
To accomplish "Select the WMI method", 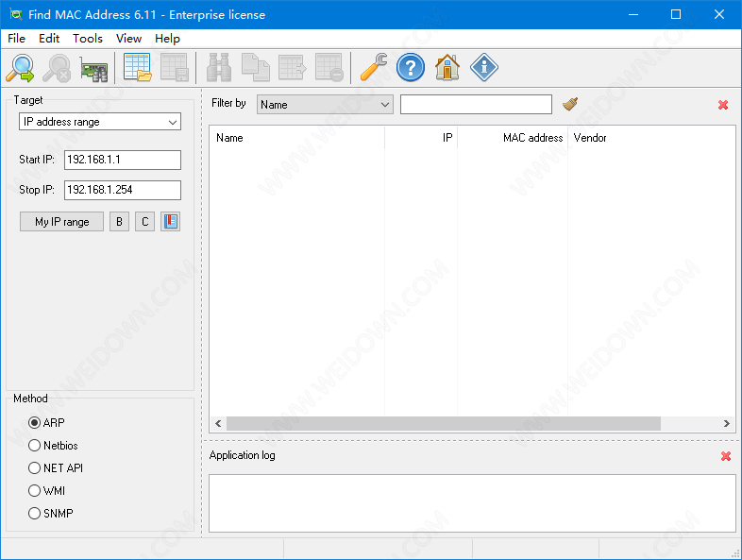I will point(47,491).
